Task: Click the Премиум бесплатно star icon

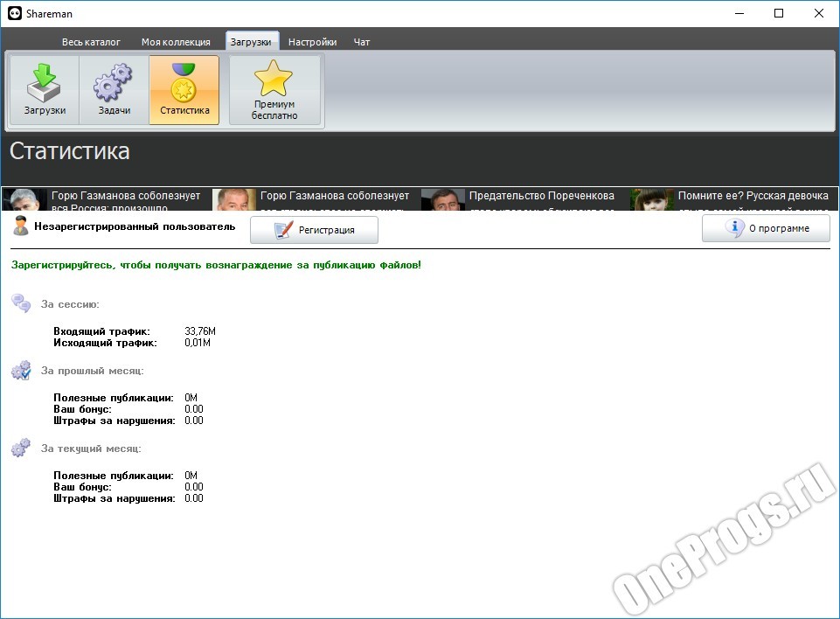Action: coord(274,90)
